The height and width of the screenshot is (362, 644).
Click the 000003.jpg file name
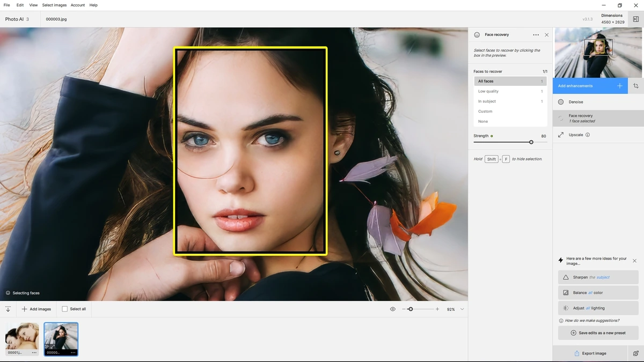pyautogui.click(x=56, y=19)
